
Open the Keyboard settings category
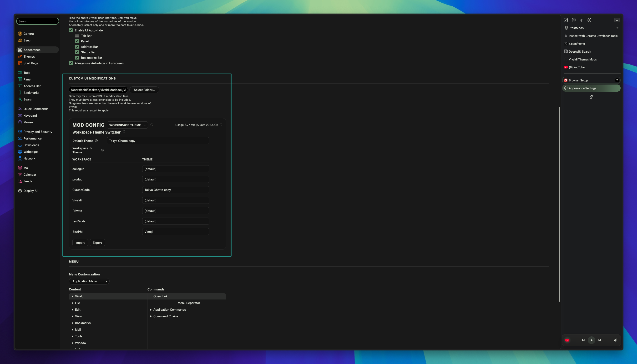coord(37,115)
